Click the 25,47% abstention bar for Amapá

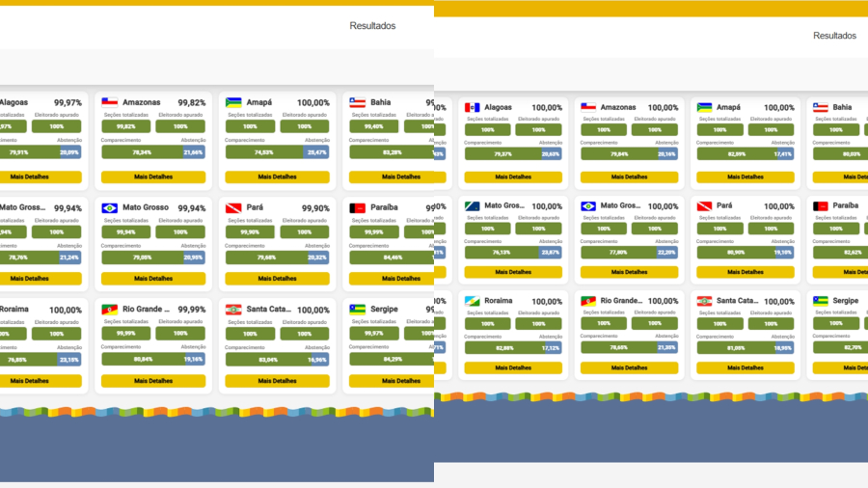[316, 152]
